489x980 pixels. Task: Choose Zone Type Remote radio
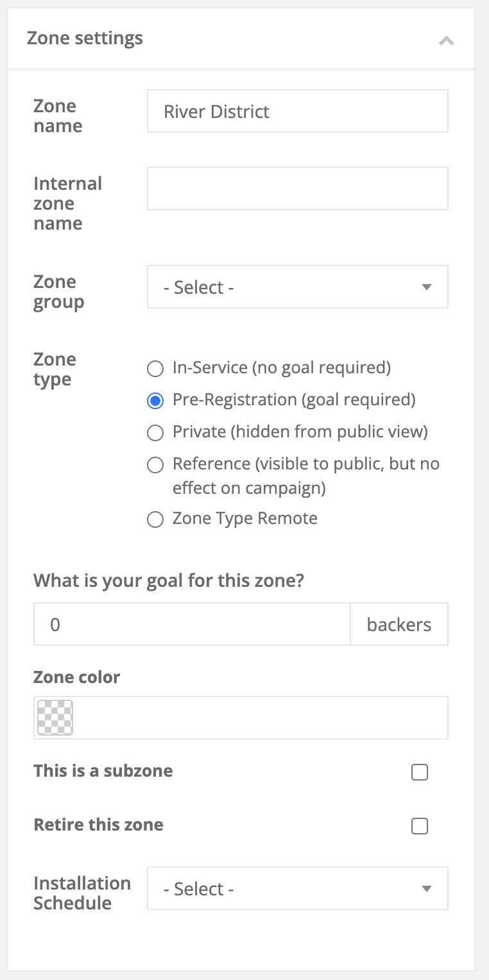pyautogui.click(x=155, y=519)
